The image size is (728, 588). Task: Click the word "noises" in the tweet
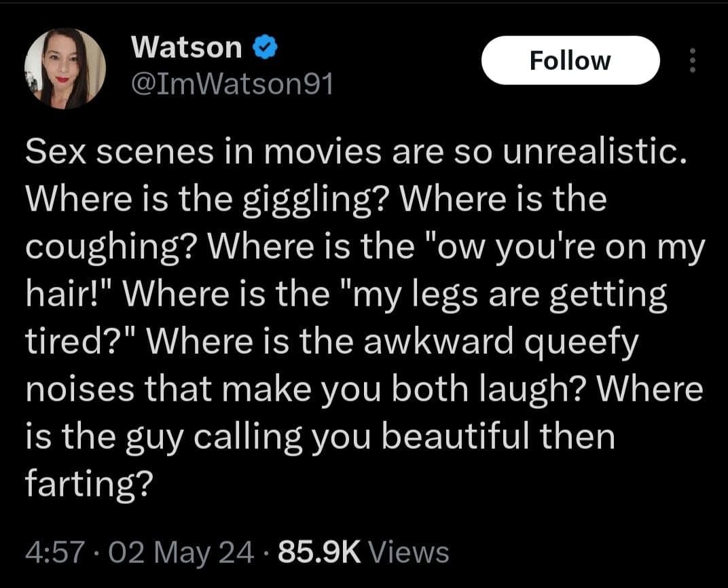coord(72,388)
